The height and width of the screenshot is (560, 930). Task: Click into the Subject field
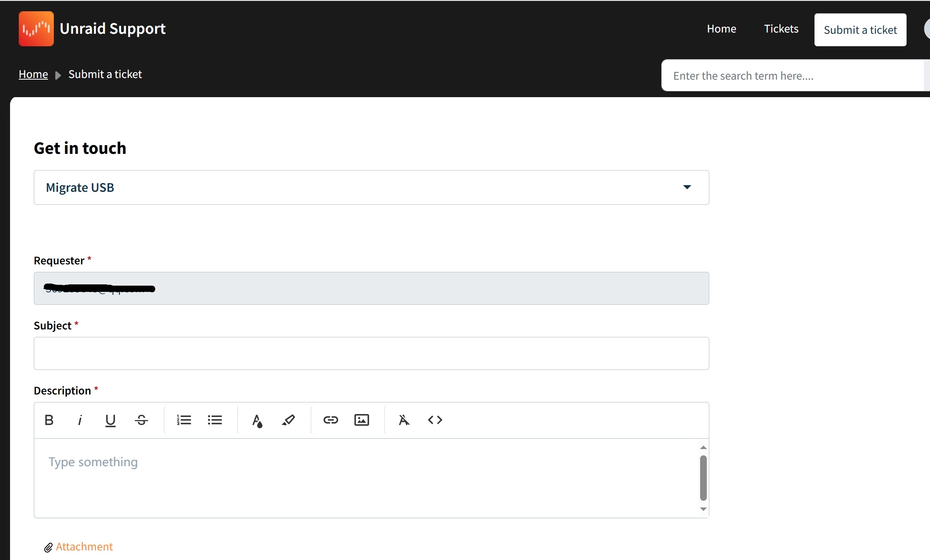point(371,353)
